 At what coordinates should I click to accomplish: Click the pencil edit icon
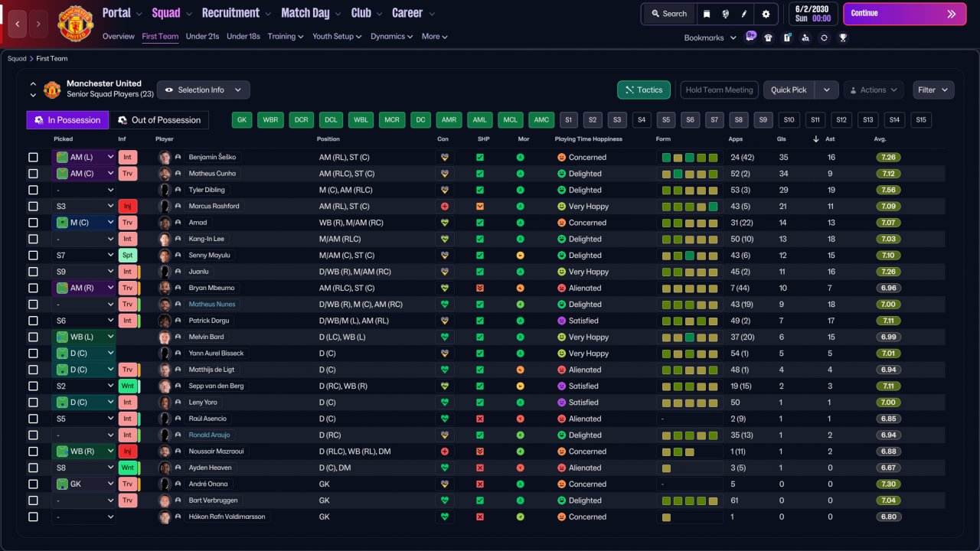(x=745, y=14)
